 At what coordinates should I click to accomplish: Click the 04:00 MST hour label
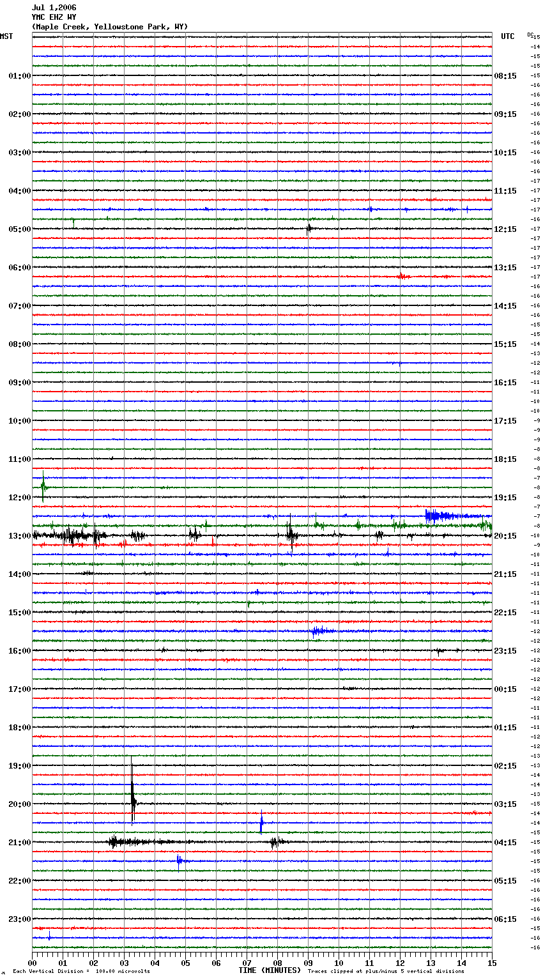coord(19,191)
